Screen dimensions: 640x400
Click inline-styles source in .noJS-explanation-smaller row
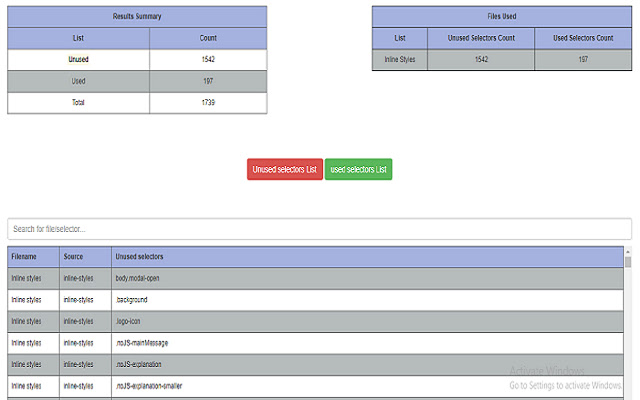click(85, 386)
